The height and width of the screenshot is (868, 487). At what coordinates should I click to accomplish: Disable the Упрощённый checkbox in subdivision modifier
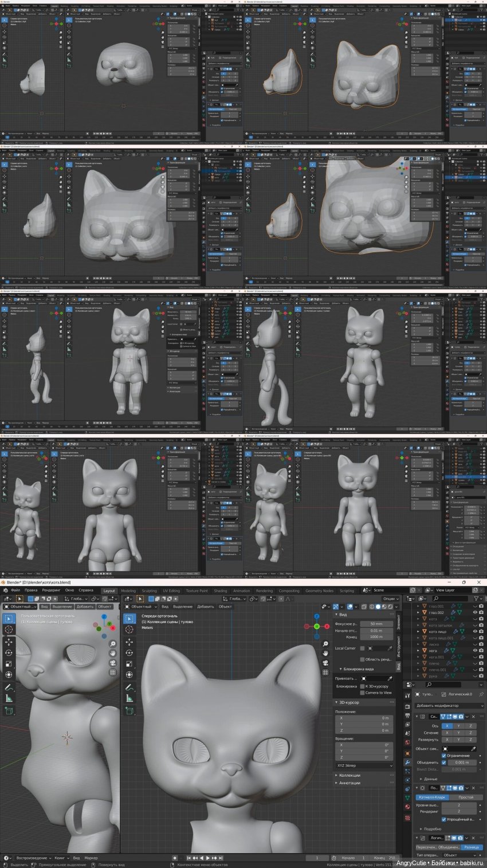pos(444,819)
